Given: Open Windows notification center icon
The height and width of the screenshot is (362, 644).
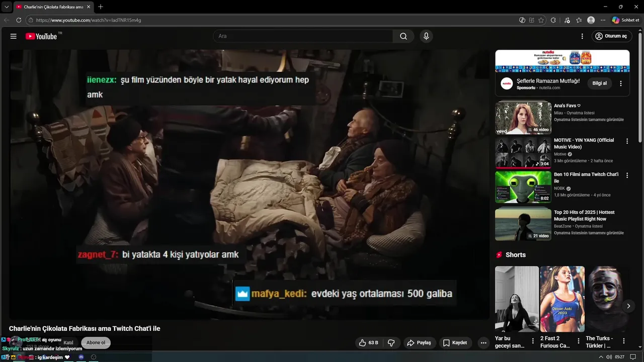Looking at the screenshot, I should tap(633, 357).
